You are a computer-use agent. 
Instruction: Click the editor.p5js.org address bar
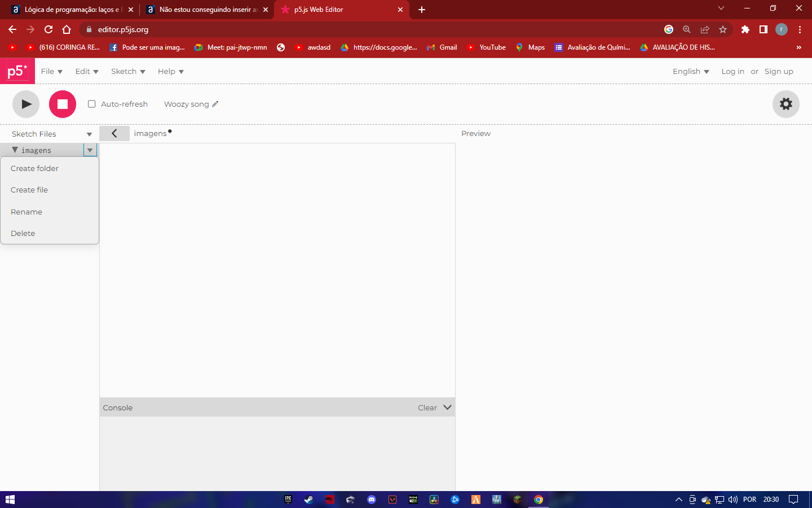click(x=372, y=29)
